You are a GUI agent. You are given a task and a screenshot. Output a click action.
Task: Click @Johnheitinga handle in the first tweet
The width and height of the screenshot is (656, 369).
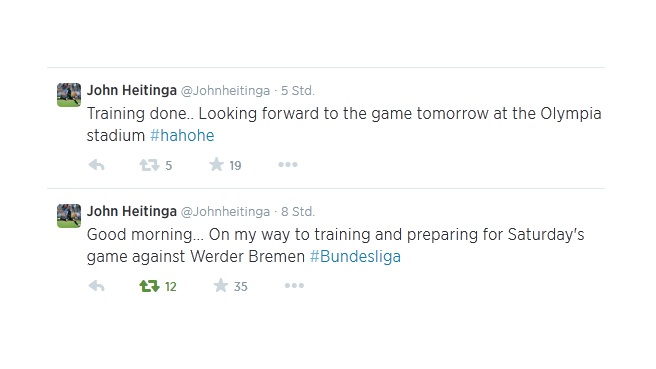click(225, 91)
